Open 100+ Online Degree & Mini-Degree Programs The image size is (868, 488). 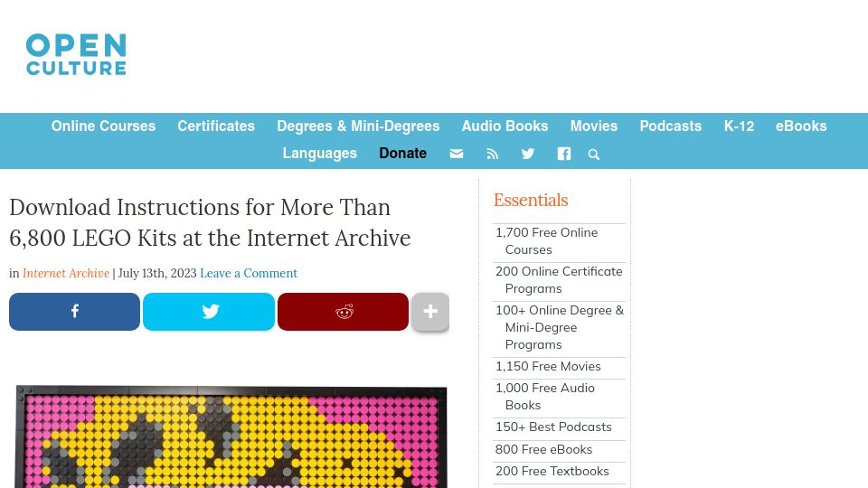coord(559,327)
